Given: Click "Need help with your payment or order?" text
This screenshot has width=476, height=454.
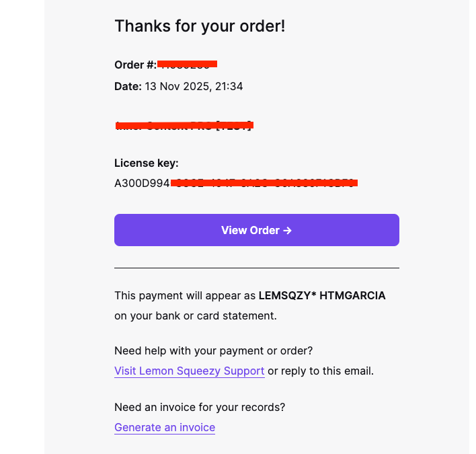Looking at the screenshot, I should 213,350.
